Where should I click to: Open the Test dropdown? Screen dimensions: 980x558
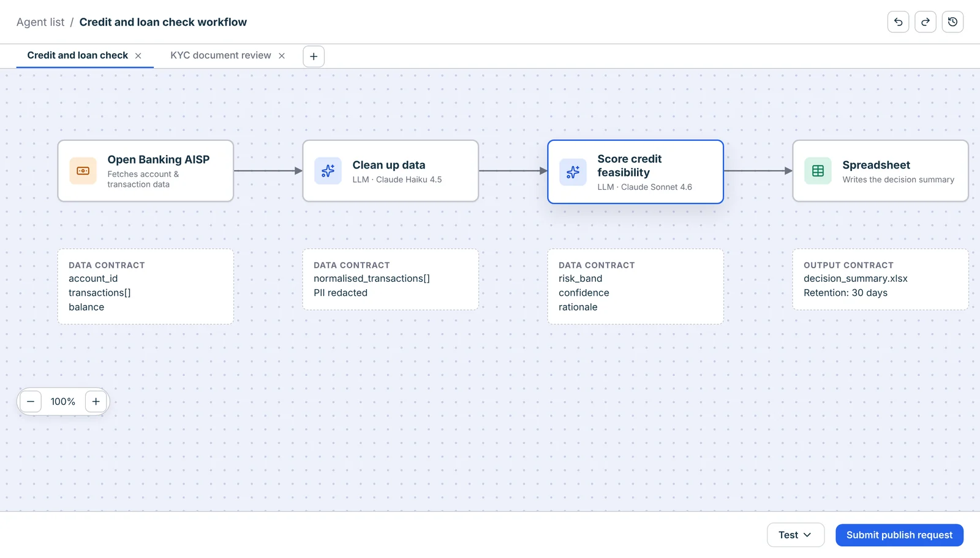(796, 535)
